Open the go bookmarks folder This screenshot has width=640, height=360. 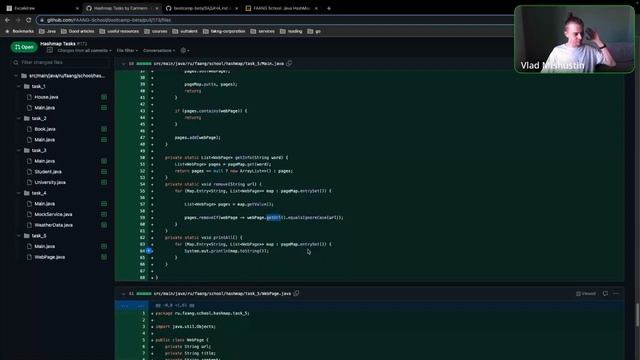pyautogui.click(x=314, y=31)
